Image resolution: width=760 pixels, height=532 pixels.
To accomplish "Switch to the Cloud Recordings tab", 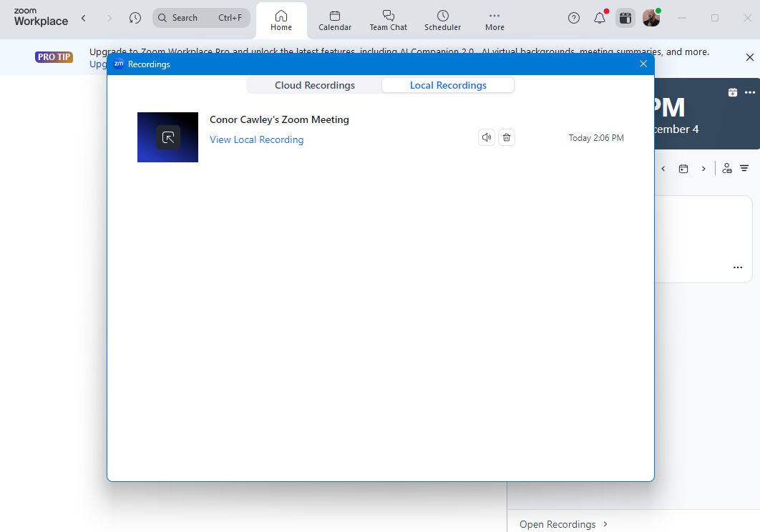I will [315, 85].
